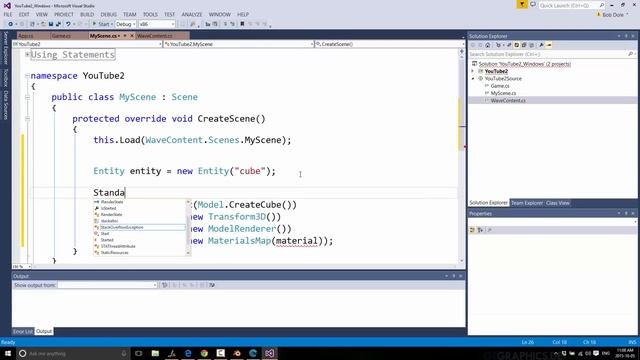
Task: Click the bookmark icon in the main toolbar
Action: pos(242,24)
